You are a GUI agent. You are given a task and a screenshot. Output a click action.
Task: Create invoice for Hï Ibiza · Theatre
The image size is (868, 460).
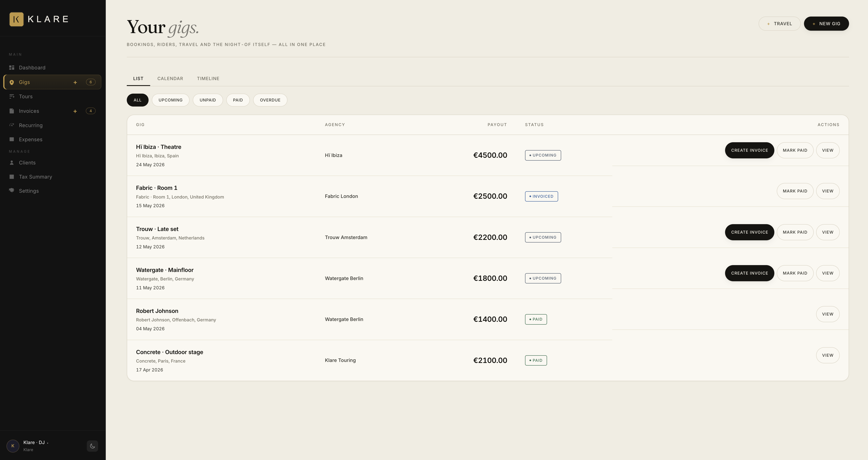pyautogui.click(x=749, y=150)
